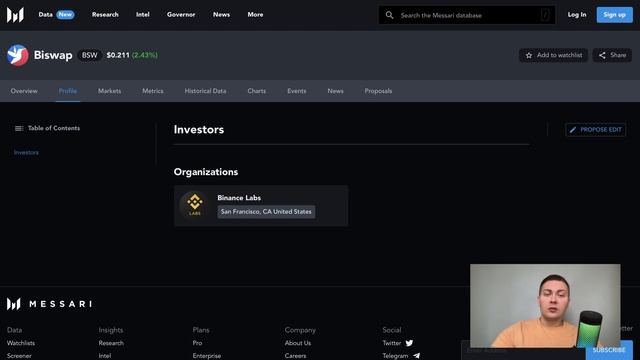Image resolution: width=640 pixels, height=360 pixels.
Task: Click Investors in Table of Contents
Action: coord(26,152)
